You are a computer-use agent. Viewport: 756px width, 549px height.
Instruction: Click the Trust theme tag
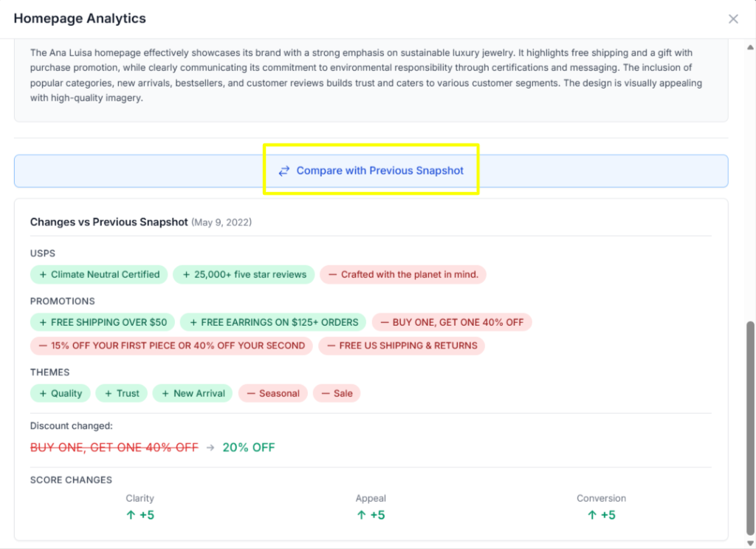122,394
